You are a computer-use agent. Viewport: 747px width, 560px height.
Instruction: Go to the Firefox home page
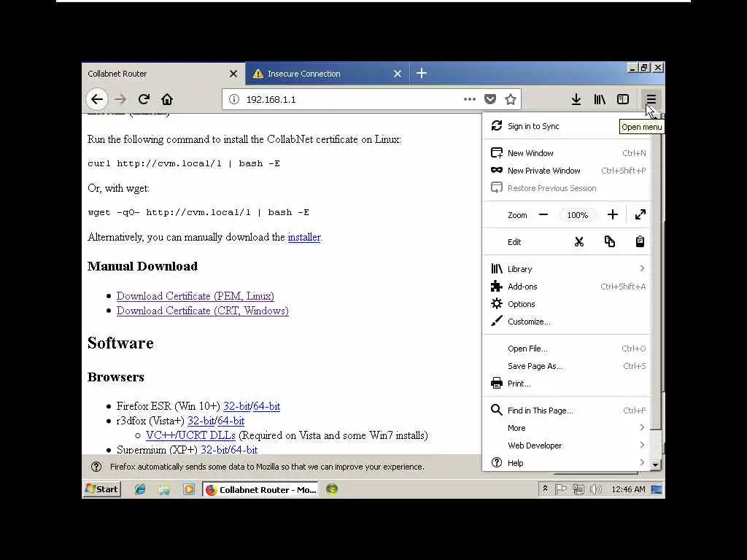[x=167, y=99]
